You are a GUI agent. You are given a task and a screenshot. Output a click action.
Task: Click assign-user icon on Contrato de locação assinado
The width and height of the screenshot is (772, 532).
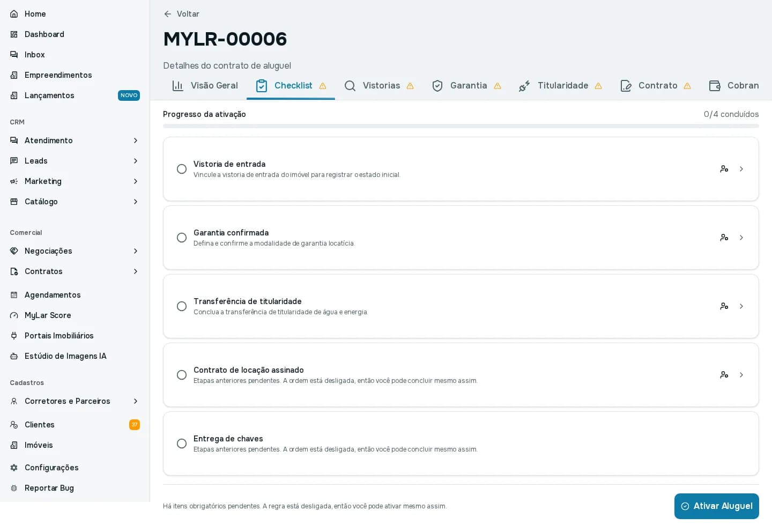[724, 375]
